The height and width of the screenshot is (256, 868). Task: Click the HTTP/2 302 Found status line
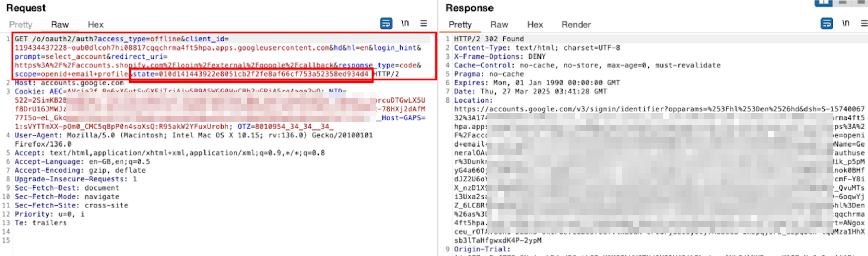[489, 39]
